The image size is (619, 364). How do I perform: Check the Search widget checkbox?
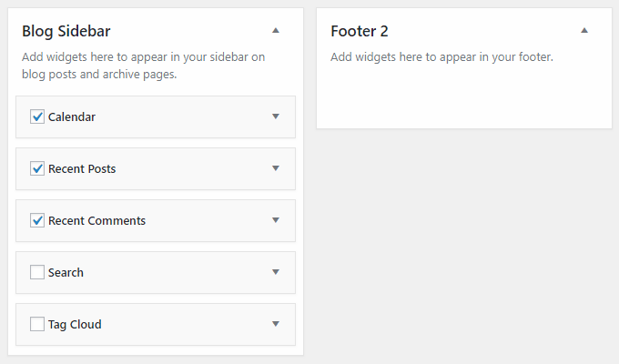pos(37,272)
